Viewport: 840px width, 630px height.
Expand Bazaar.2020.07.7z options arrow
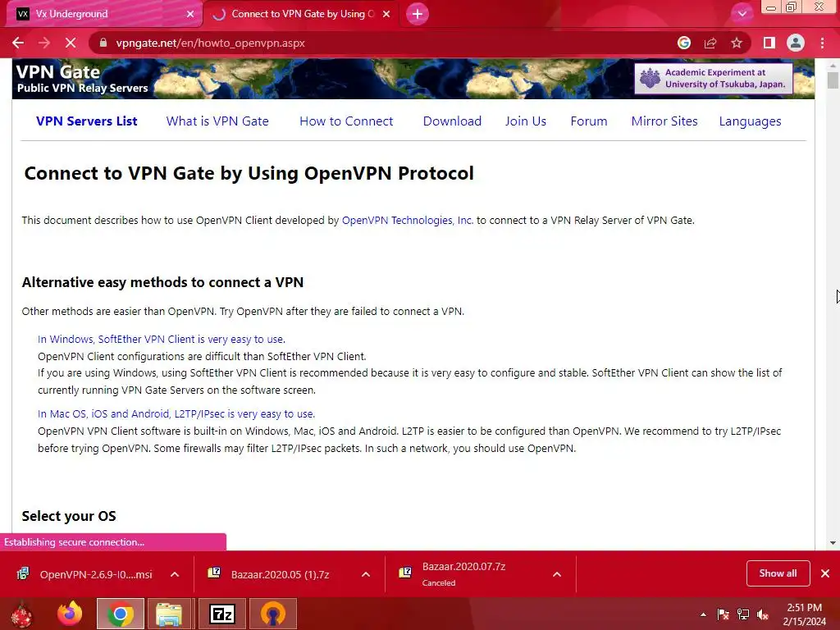[557, 574]
